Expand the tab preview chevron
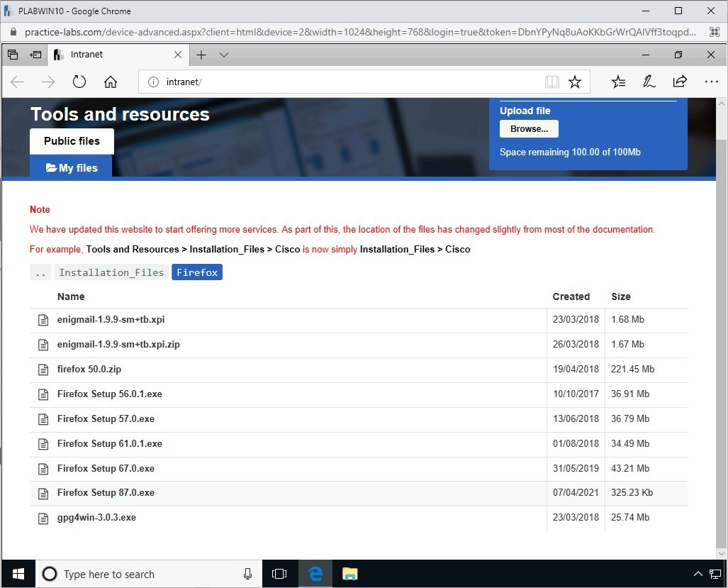The image size is (728, 588). click(224, 55)
